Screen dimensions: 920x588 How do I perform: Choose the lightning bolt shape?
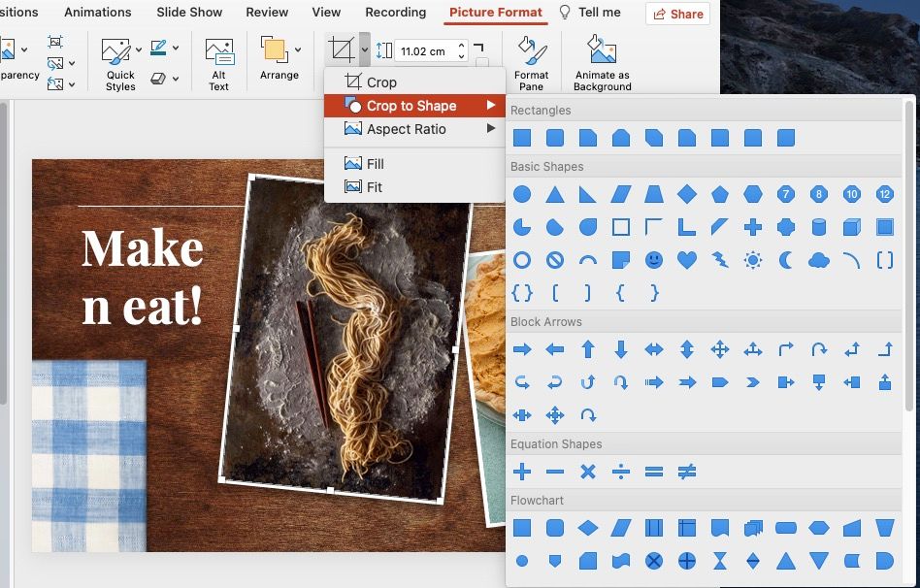pyautogui.click(x=720, y=260)
